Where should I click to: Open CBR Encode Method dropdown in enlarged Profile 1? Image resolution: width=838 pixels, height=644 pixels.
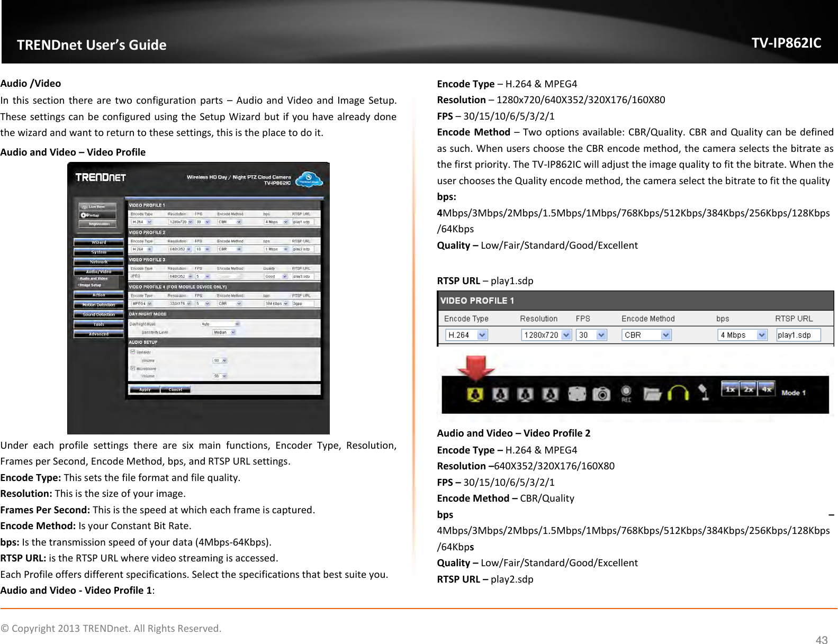point(646,335)
